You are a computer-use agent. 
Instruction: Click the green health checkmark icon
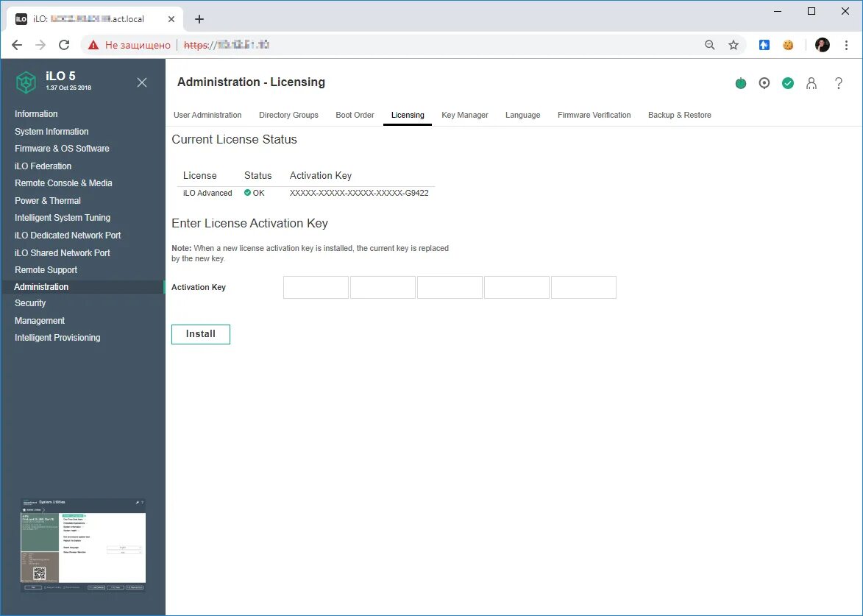click(x=788, y=83)
